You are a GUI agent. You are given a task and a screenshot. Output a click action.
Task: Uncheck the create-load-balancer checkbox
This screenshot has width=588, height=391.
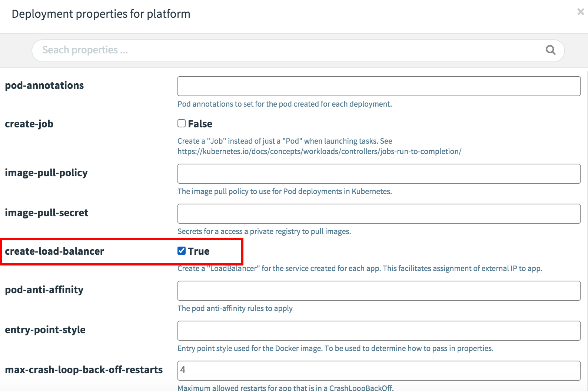pyautogui.click(x=182, y=251)
